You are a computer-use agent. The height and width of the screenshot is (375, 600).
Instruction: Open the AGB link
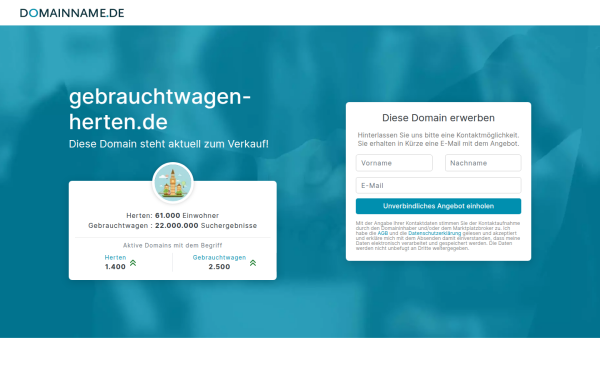click(x=383, y=233)
